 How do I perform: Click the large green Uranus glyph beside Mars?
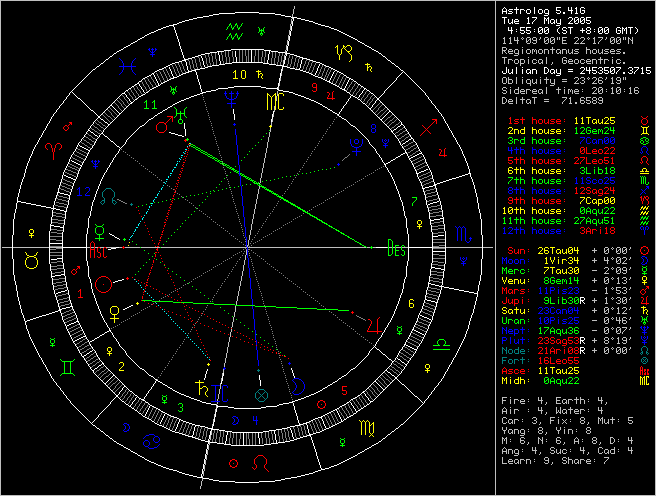(181, 115)
